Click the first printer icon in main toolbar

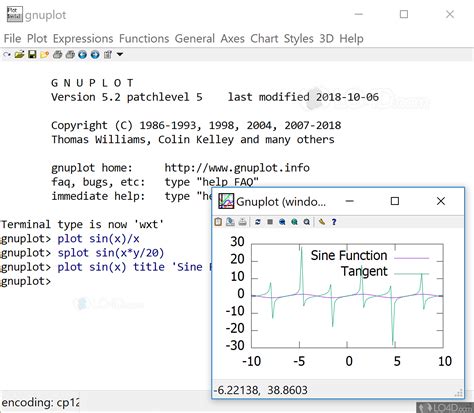click(x=57, y=54)
